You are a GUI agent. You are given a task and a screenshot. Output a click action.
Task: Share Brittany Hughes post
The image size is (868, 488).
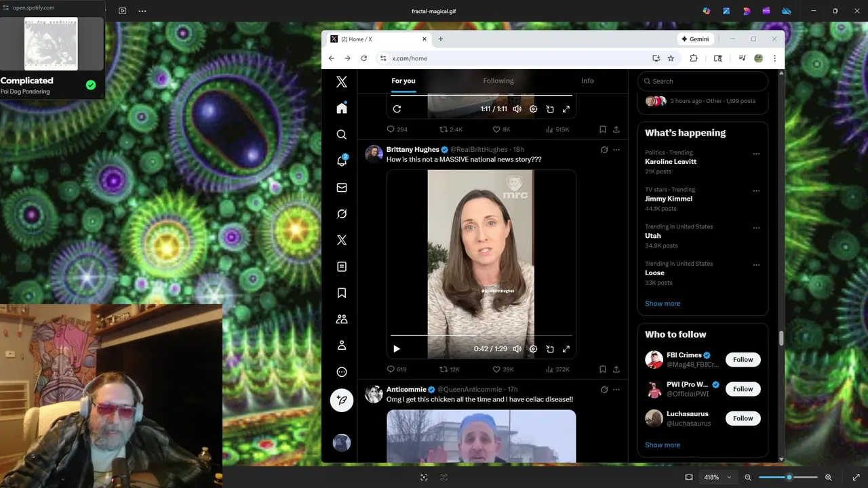[x=616, y=369]
